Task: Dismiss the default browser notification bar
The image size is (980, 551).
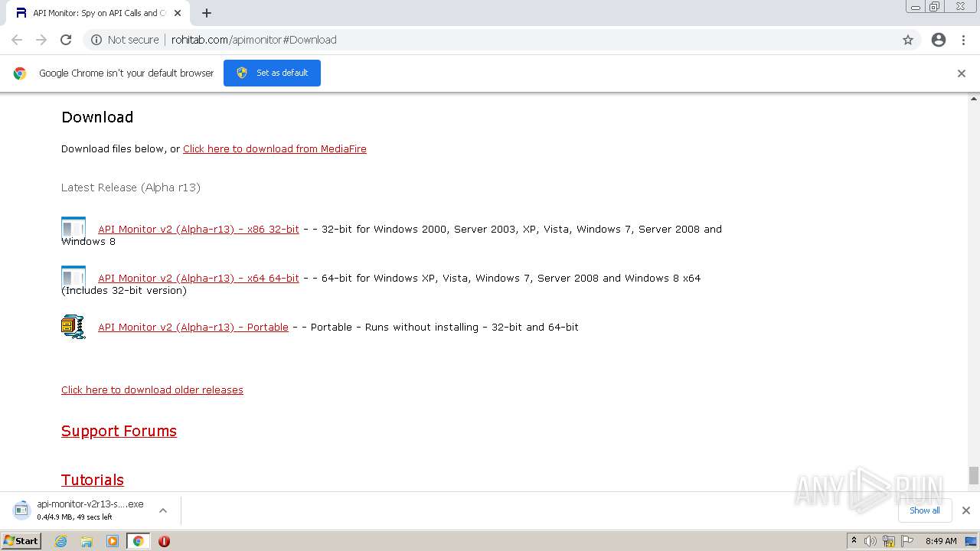Action: point(962,73)
